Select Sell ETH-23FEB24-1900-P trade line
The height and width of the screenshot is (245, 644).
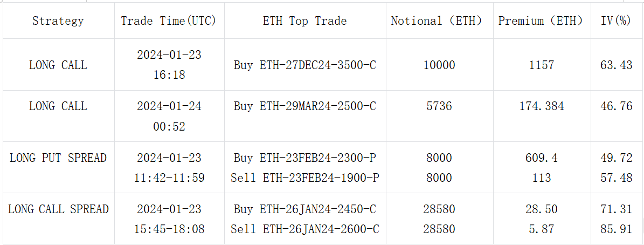click(304, 178)
